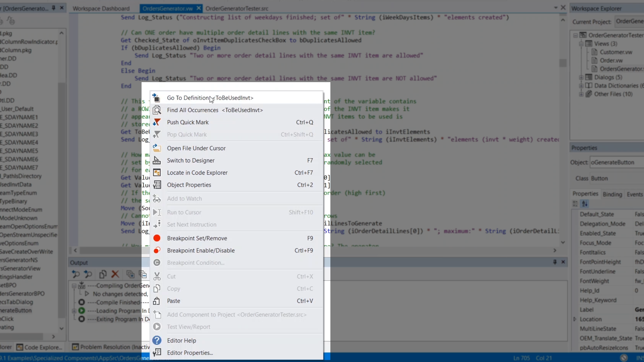Click the Push Quick Mark icon
The height and width of the screenshot is (362, 644).
156,122
